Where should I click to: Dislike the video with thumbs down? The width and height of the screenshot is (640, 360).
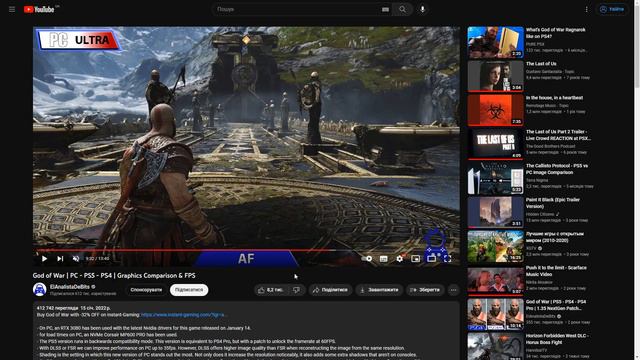pos(297,290)
